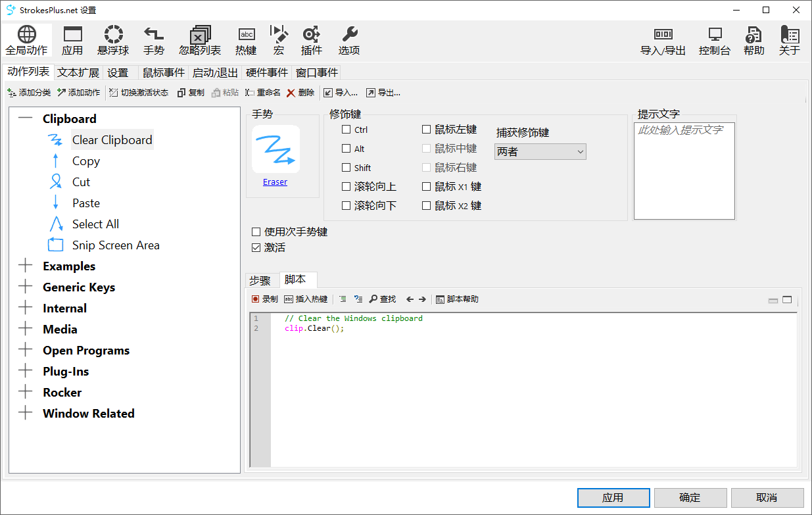
Task: Click the outdent script lines icon
Action: coord(358,299)
